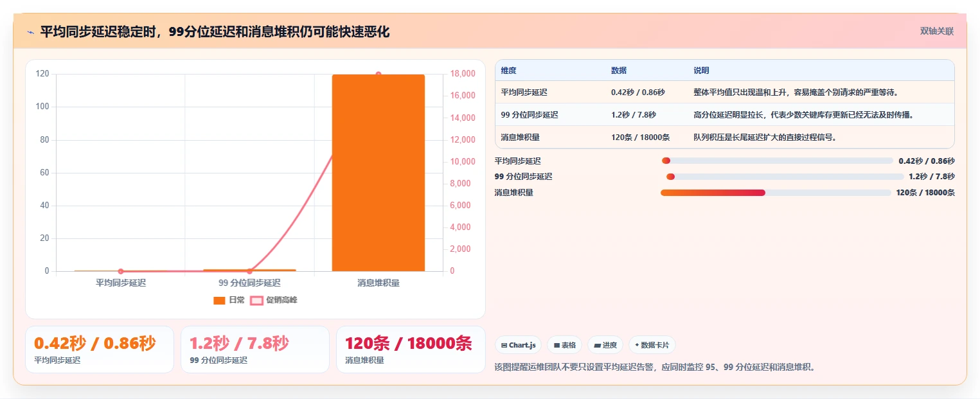
Task: Select the 平均同步延迟 table row name
Action: click(524, 93)
